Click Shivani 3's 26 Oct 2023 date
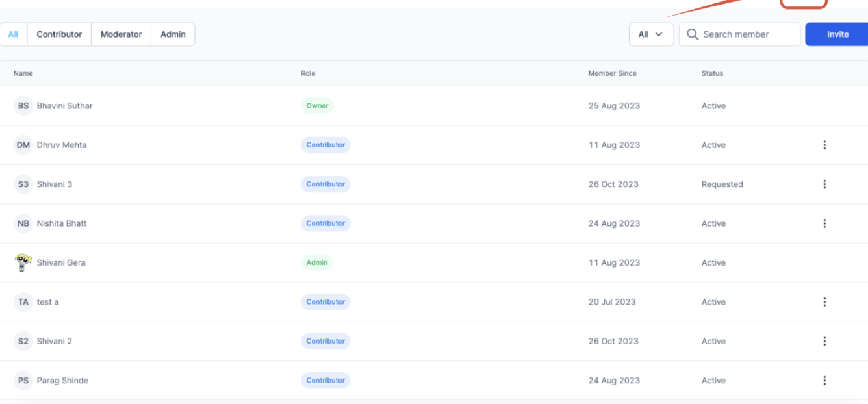The width and height of the screenshot is (868, 404). 613,184
